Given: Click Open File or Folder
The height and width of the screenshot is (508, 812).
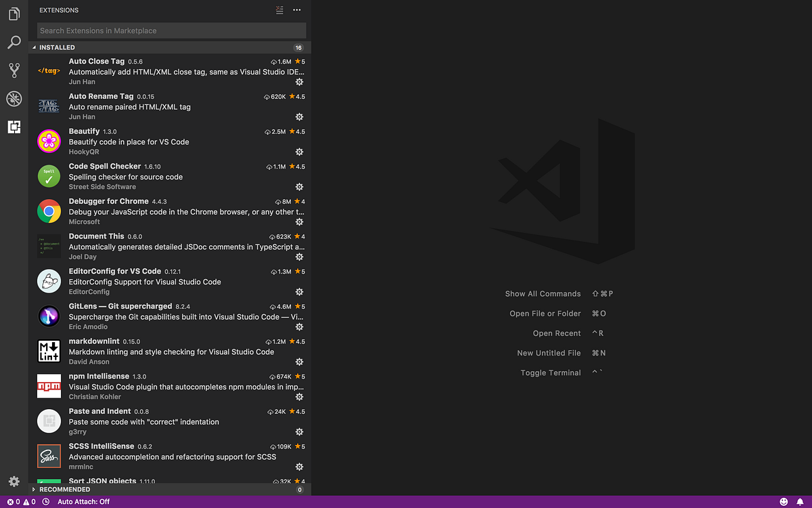Looking at the screenshot, I should [545, 313].
